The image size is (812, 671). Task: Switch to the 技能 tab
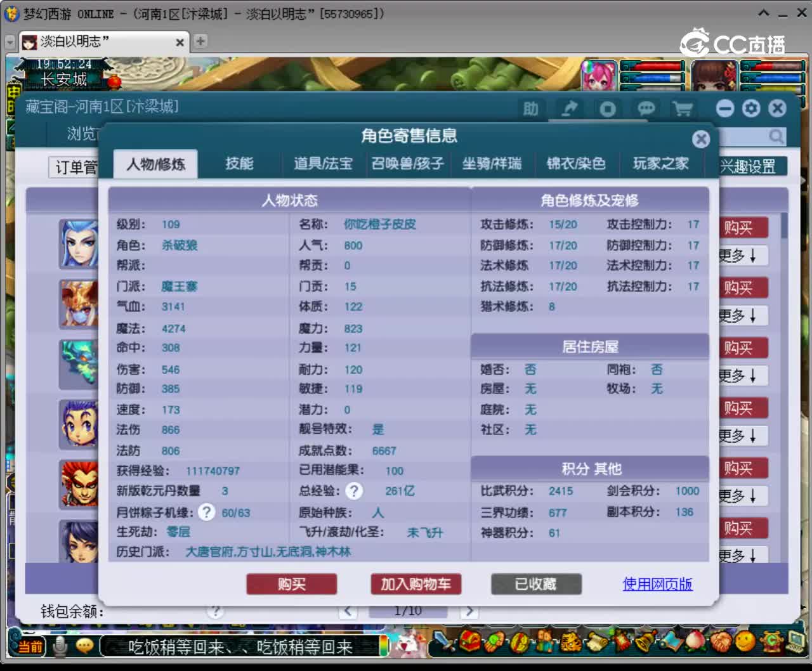[x=240, y=164]
